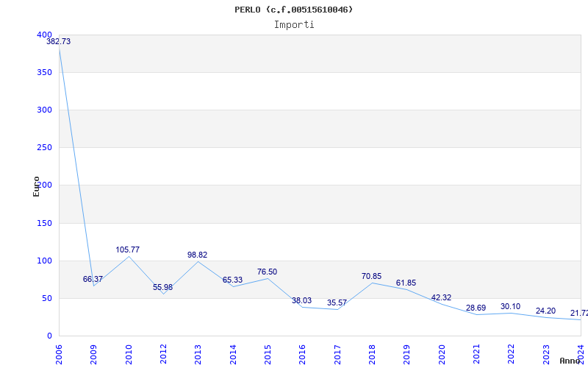
Task: Click y-axis tick 300
Action: click(x=44, y=110)
